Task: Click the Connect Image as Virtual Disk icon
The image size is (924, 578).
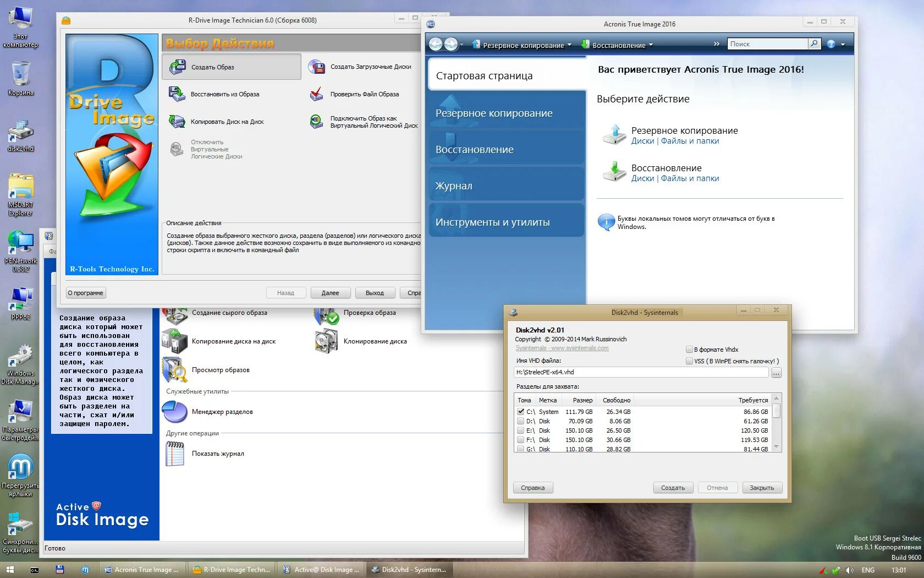Action: (x=316, y=122)
